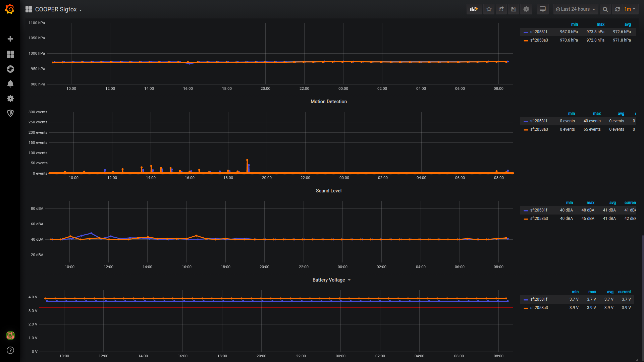Save the dashboard with disk icon
Screen dimensions: 644x362
point(514,9)
